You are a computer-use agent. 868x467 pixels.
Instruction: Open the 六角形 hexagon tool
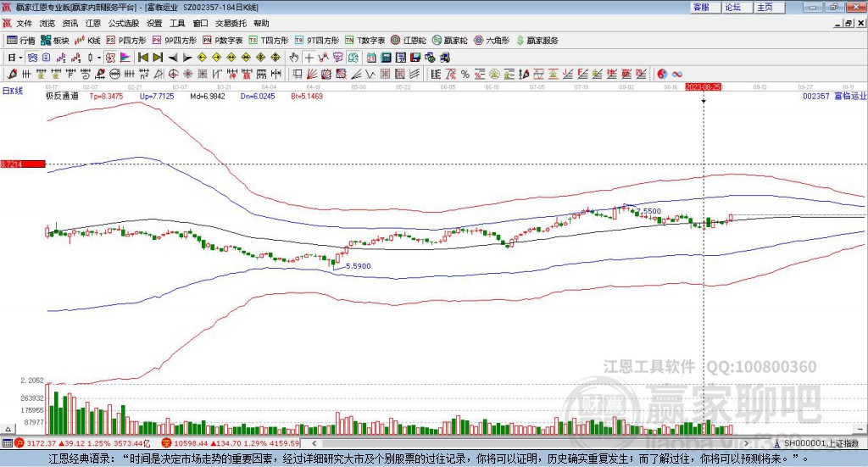pyautogui.click(x=492, y=41)
